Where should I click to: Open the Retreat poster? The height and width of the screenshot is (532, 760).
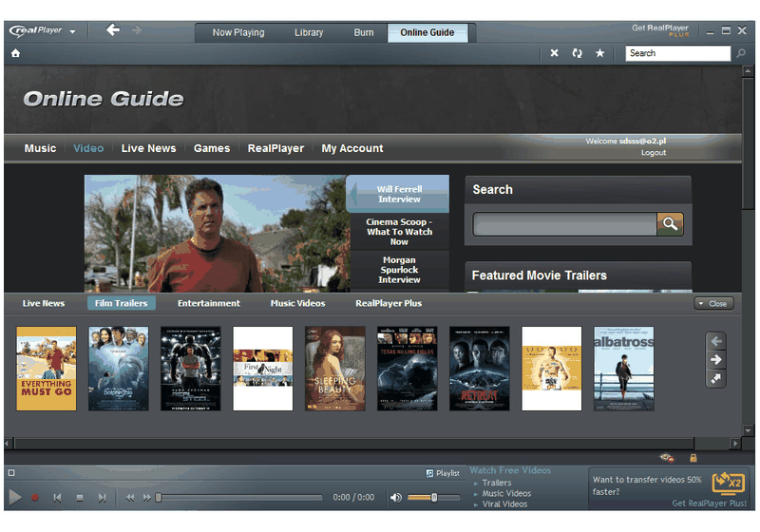tap(480, 369)
